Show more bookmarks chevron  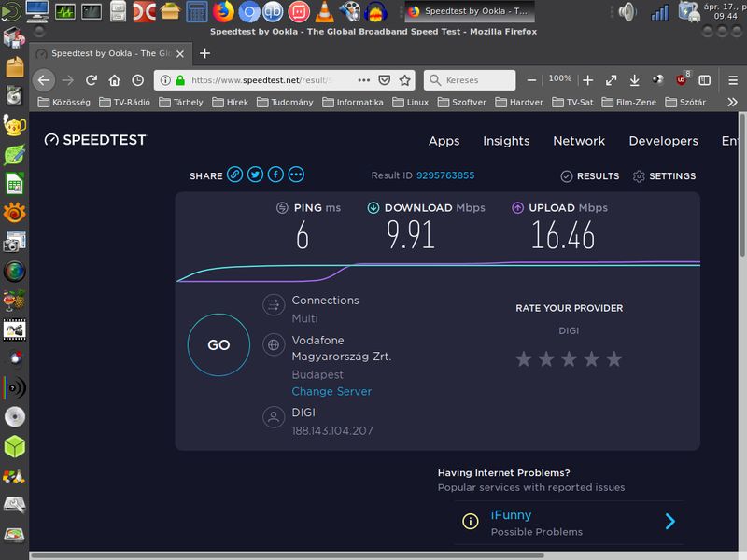click(x=732, y=102)
